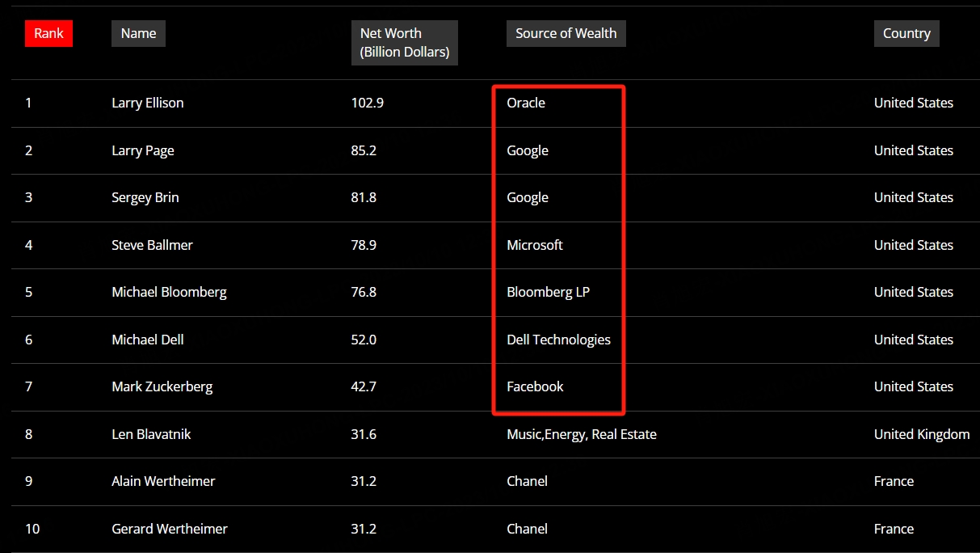980x553 pixels.
Task: Click the Net Worth (Billion Dollars) header
Action: point(405,43)
